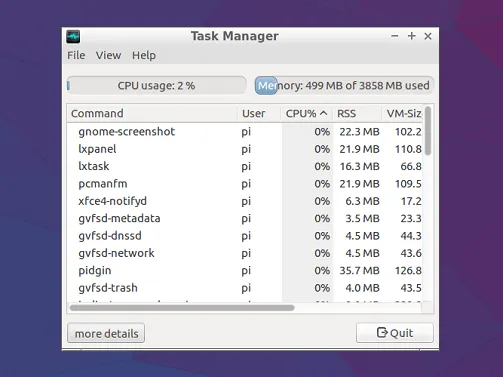Click the 17.2 VM-Size value
Viewport: 503px width, 377px height.
pyautogui.click(x=411, y=201)
